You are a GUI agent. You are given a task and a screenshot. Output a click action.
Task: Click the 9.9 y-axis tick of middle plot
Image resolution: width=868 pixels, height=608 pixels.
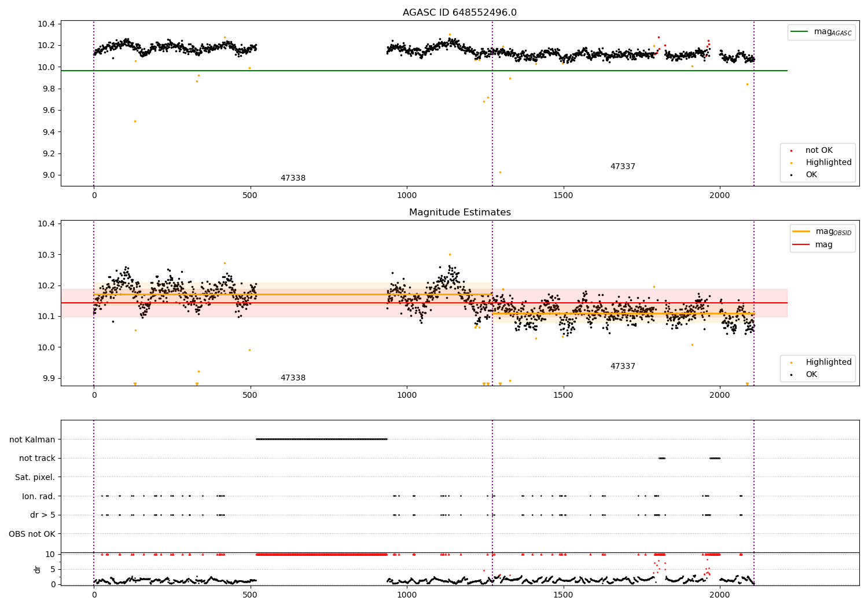[x=49, y=379]
